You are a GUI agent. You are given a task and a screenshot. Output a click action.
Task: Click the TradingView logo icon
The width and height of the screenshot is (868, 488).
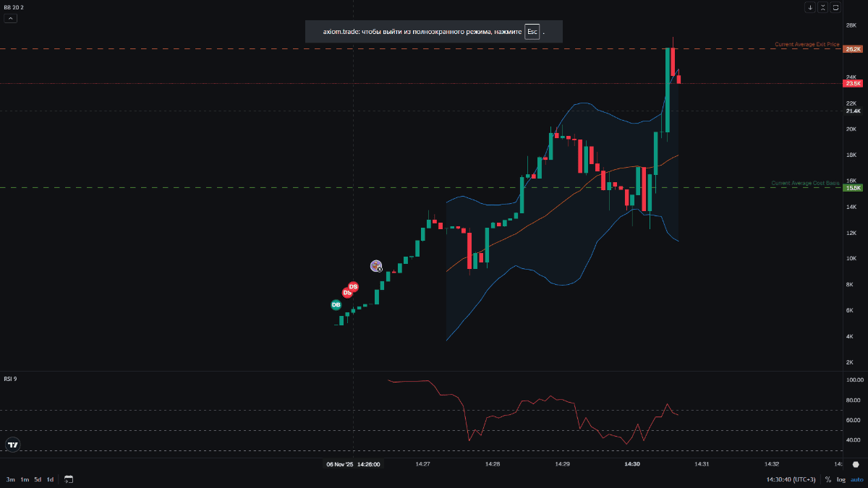[12, 445]
